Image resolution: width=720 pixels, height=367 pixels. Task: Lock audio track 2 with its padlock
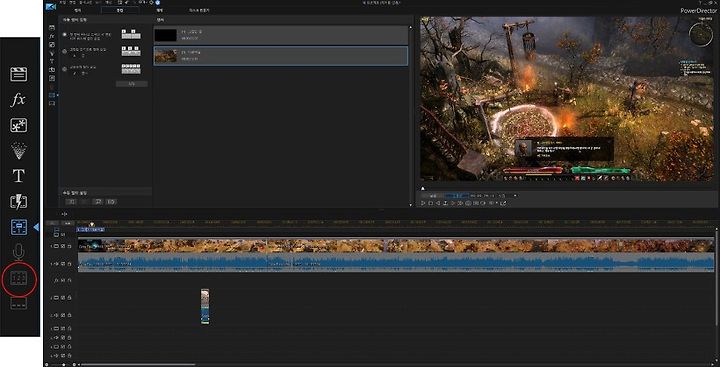[x=69, y=315]
